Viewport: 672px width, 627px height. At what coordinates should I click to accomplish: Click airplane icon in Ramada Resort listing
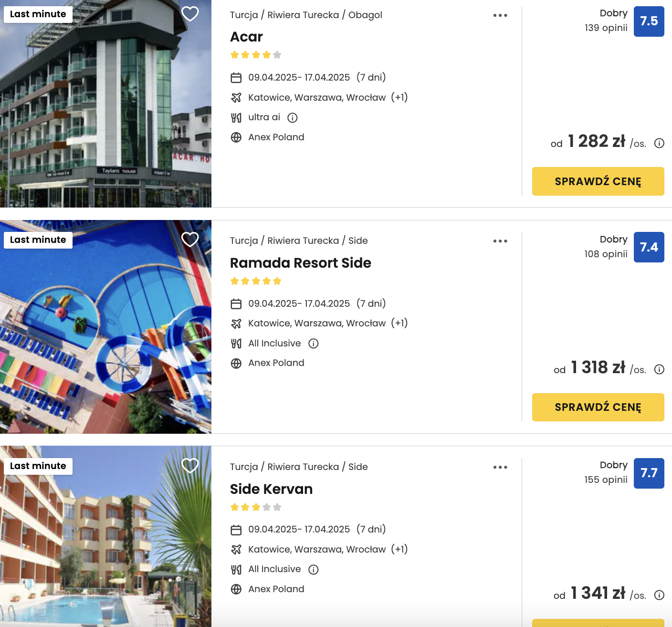point(236,324)
